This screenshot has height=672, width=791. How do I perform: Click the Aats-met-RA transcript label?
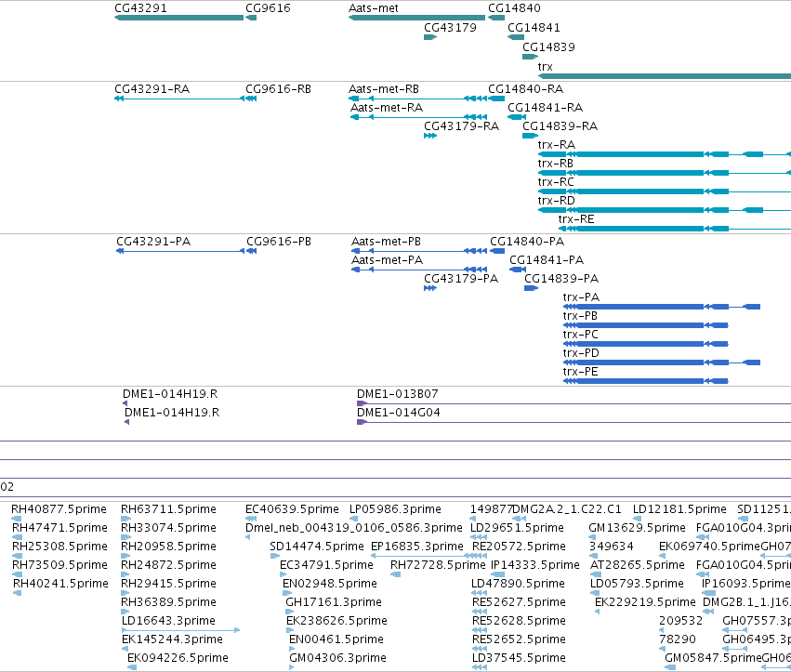pyautogui.click(x=387, y=108)
